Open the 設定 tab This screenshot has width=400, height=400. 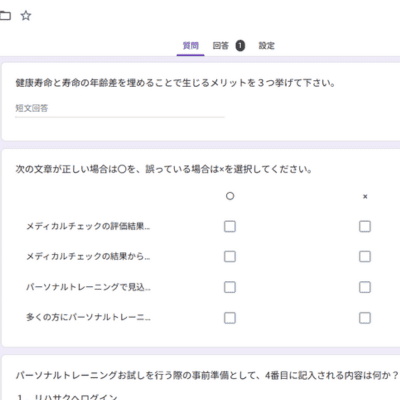pyautogui.click(x=267, y=46)
